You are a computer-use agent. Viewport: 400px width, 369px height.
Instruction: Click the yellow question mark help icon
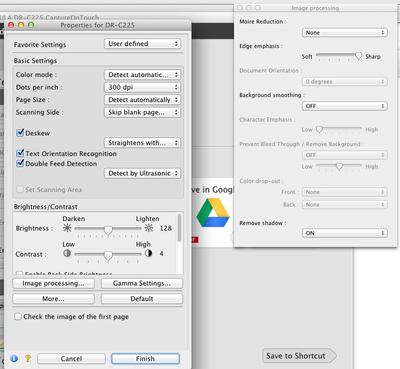[x=28, y=358]
